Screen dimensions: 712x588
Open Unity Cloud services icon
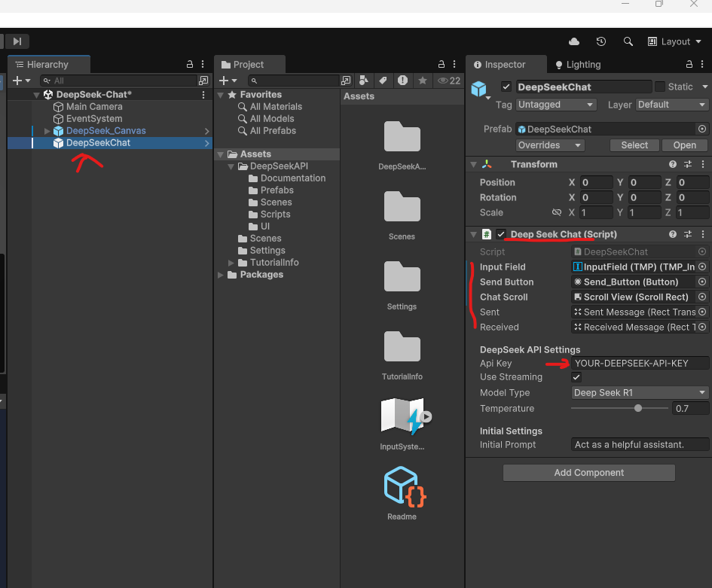(574, 41)
